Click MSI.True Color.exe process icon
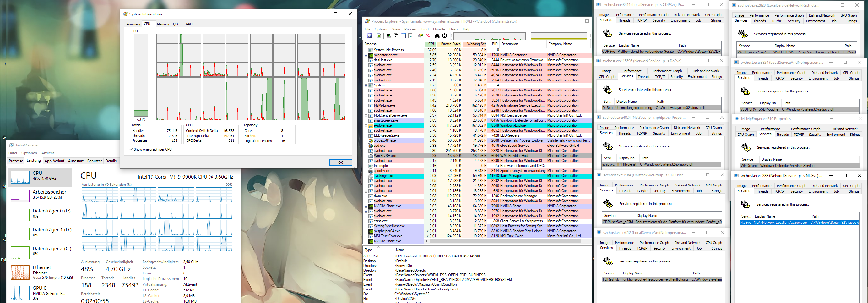 (371, 236)
